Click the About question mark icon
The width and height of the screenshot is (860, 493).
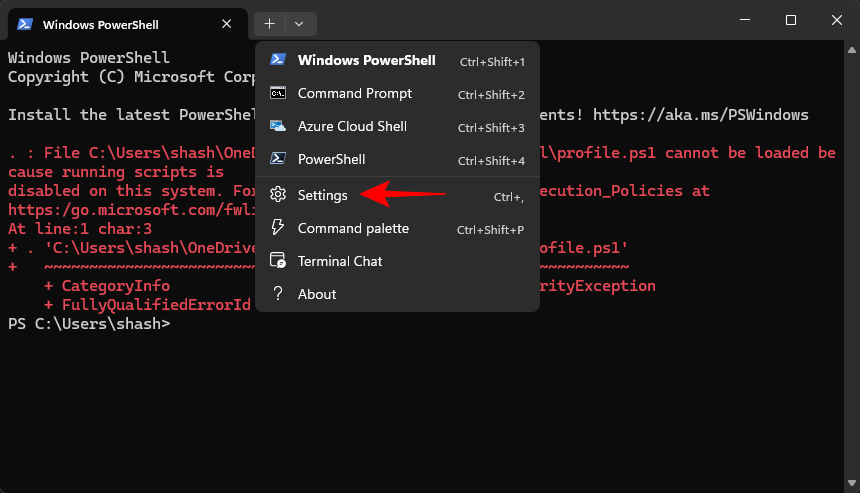point(279,294)
